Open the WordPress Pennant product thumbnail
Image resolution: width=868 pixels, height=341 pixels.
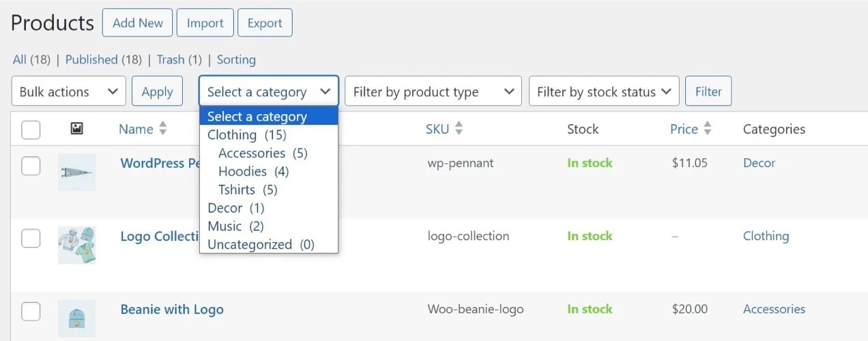(x=76, y=172)
